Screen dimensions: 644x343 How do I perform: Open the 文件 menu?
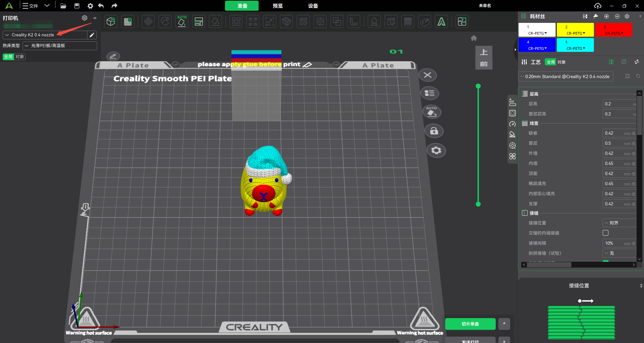coord(30,6)
